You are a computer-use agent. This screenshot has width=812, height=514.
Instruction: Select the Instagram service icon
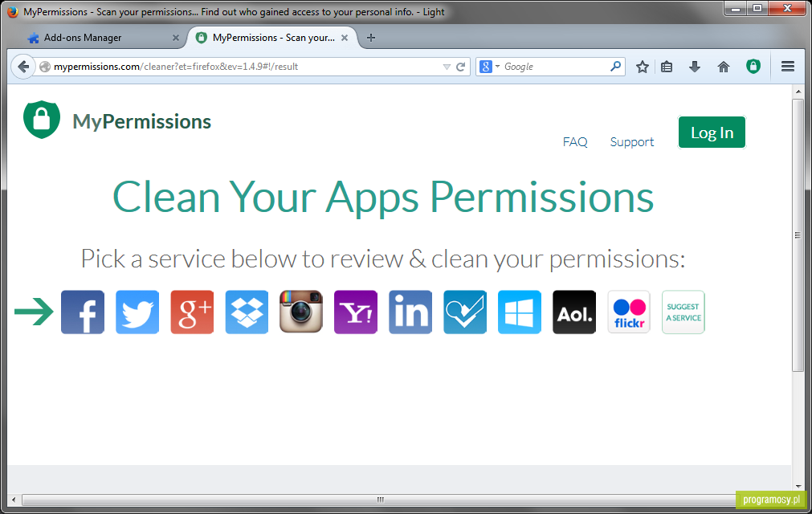[x=301, y=312]
